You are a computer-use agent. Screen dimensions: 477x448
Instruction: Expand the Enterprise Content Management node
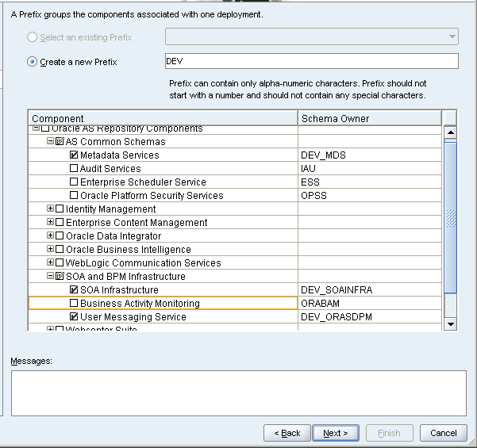point(50,223)
